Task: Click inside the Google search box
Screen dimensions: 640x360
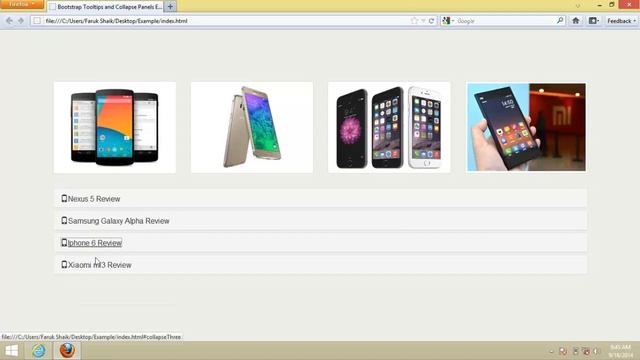Action: click(504, 20)
